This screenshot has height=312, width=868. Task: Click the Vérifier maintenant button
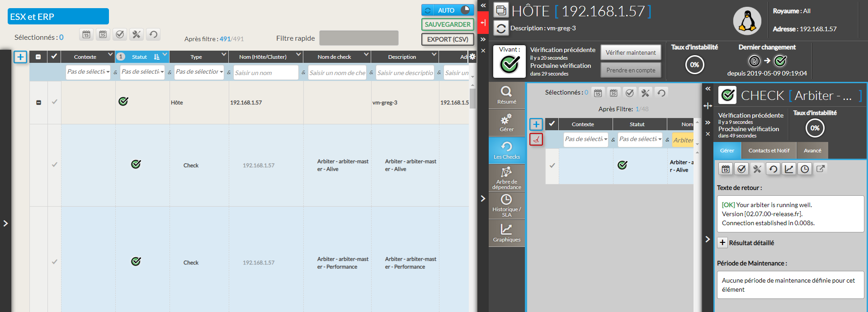pyautogui.click(x=630, y=52)
